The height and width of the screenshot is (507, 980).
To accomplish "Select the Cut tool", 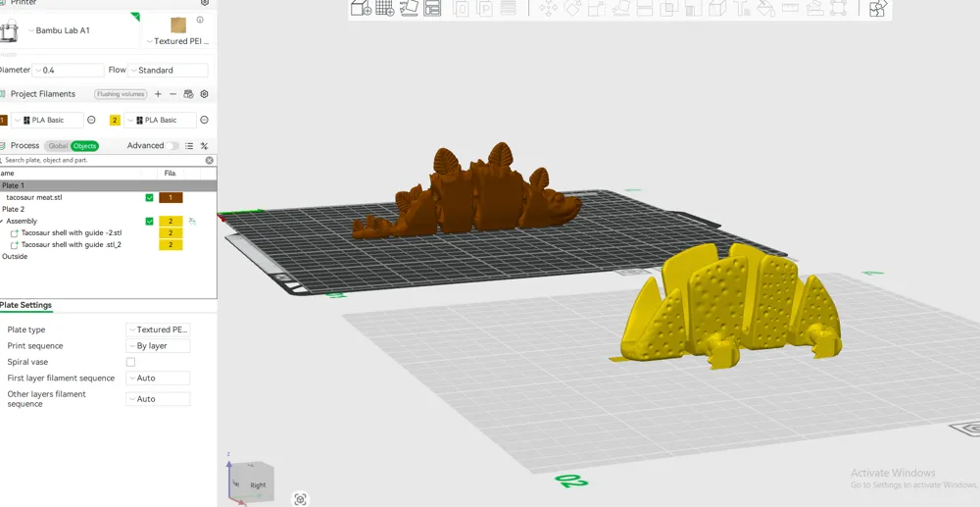I will (x=645, y=8).
